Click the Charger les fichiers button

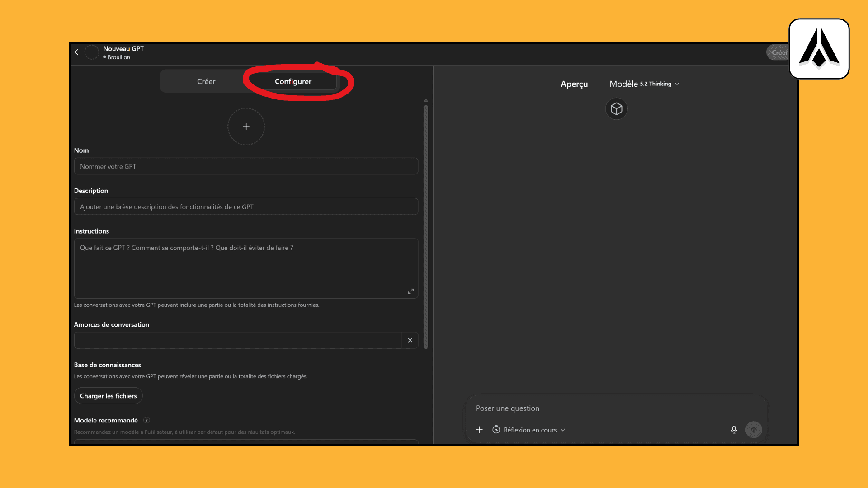click(108, 396)
